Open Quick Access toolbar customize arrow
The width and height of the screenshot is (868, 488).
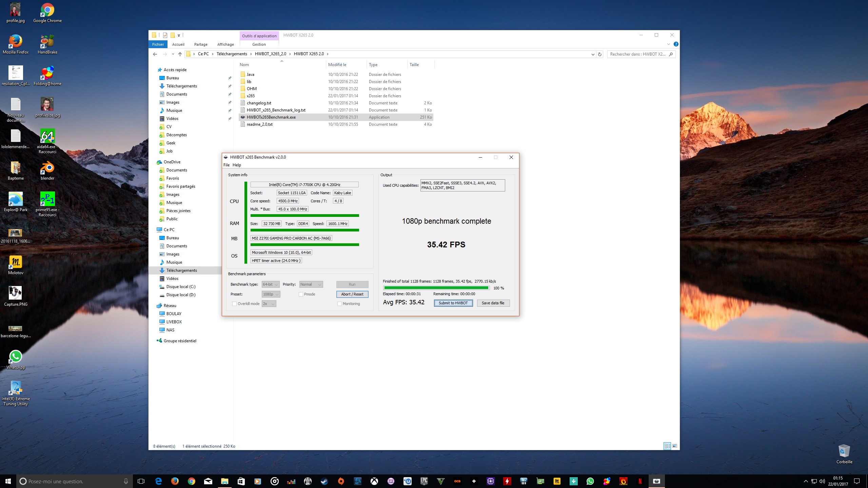[179, 35]
